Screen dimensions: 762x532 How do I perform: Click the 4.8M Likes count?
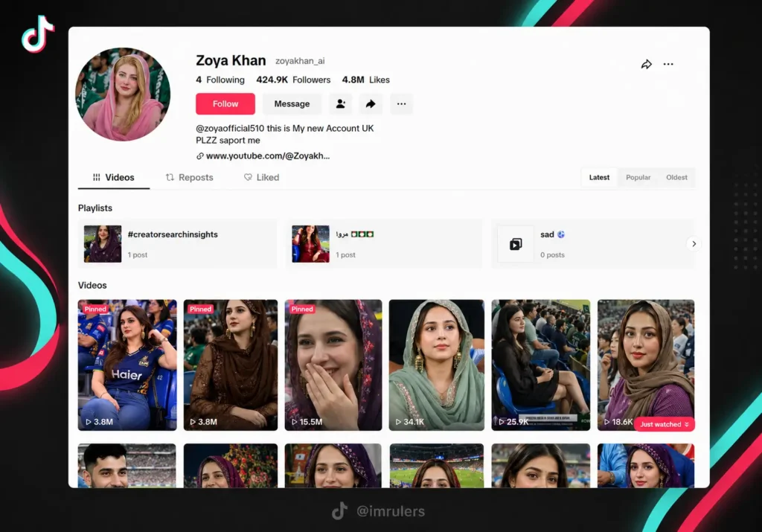(365, 80)
